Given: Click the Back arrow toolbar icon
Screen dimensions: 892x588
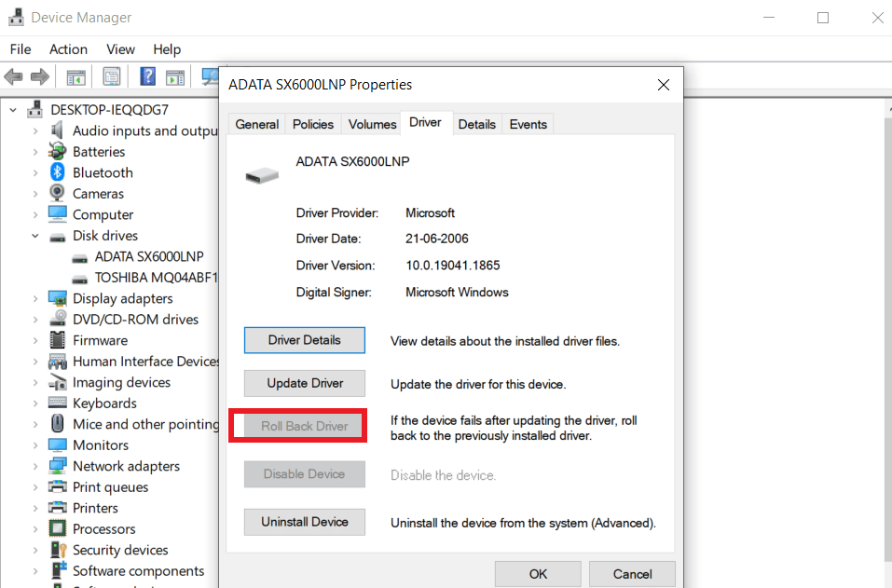Looking at the screenshot, I should pyautogui.click(x=13, y=76).
